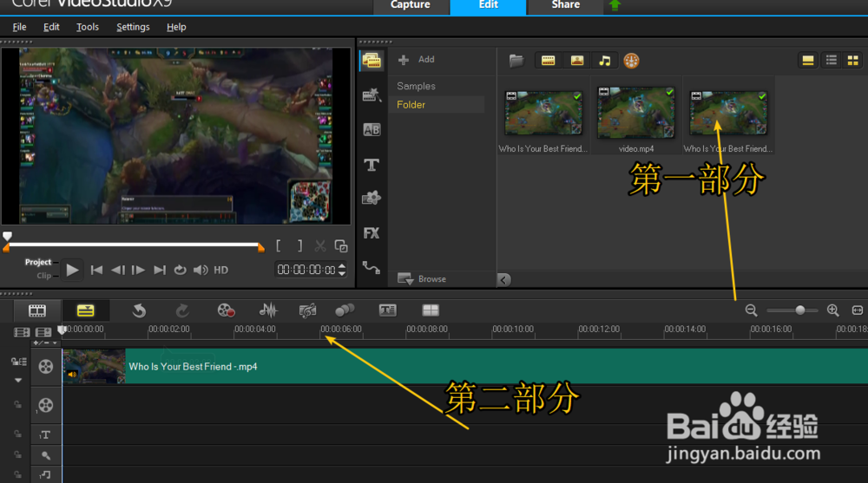This screenshot has height=483, width=868.
Task: Add a new library folder
Action: click(x=417, y=60)
